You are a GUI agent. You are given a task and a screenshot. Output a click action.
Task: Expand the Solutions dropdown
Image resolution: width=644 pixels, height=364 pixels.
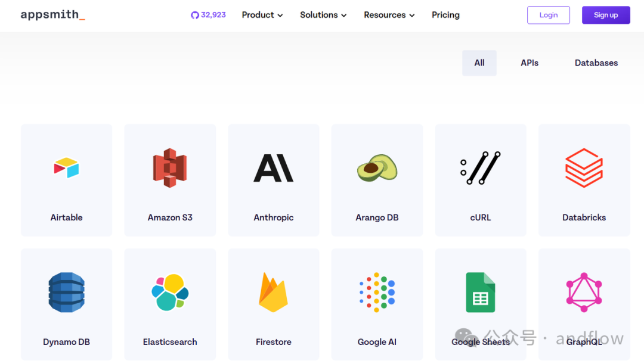(323, 15)
